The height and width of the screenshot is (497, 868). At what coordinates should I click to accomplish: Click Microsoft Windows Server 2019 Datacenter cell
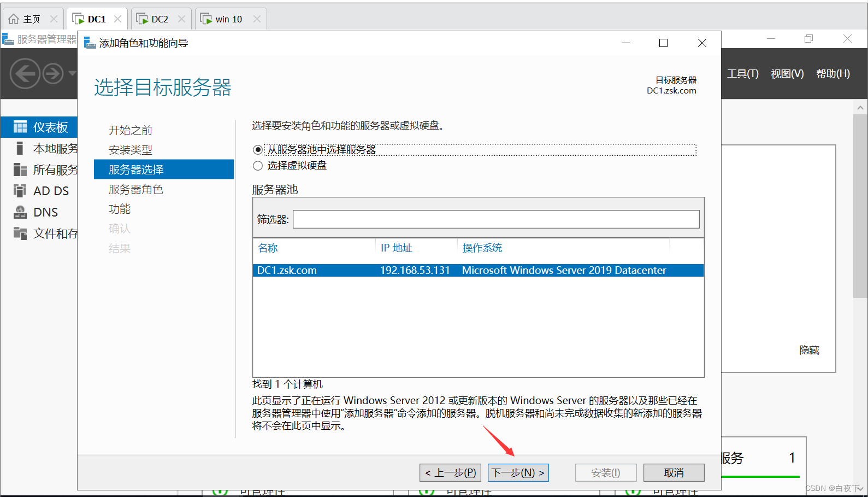[564, 270]
